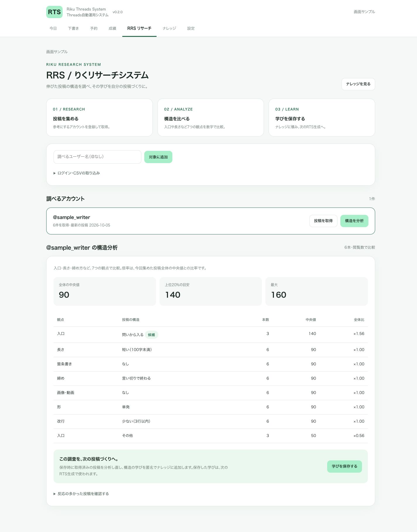The width and height of the screenshot is (417, 532).
Task: Open the 予約 tab
Action: click(x=94, y=28)
